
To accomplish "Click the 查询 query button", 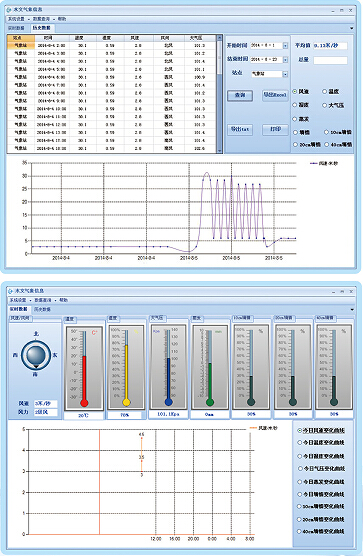I will [x=240, y=95].
